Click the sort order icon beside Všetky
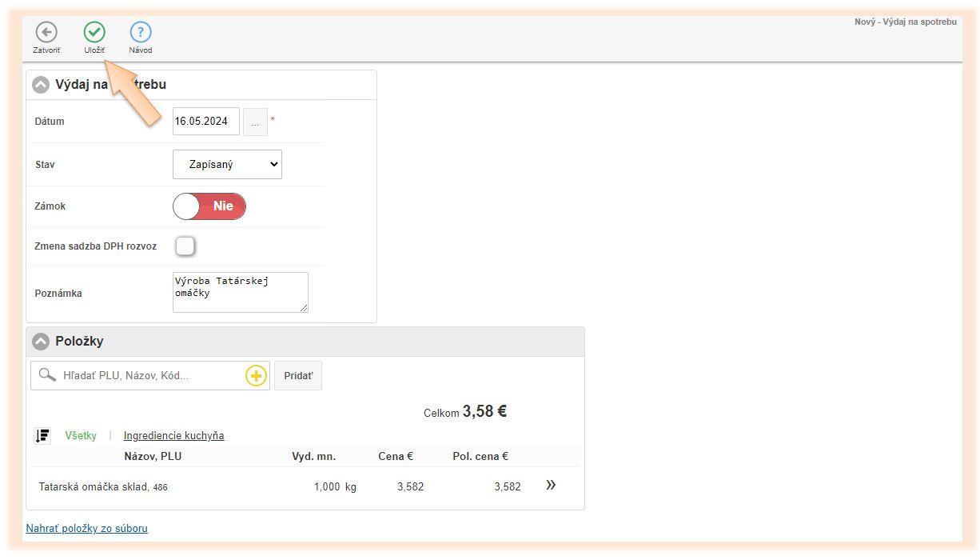Viewport: 980px width, 560px height. pyautogui.click(x=42, y=436)
